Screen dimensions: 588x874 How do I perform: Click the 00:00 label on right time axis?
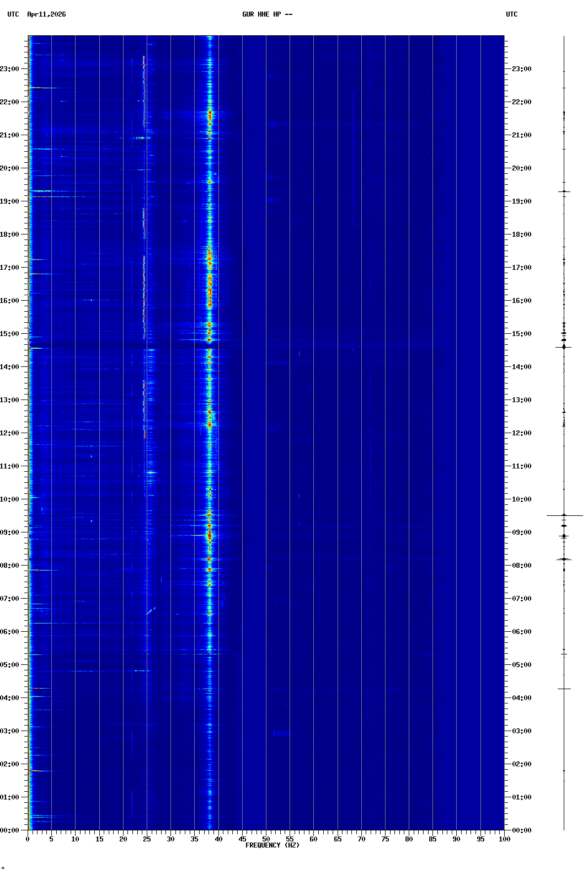pos(521,830)
